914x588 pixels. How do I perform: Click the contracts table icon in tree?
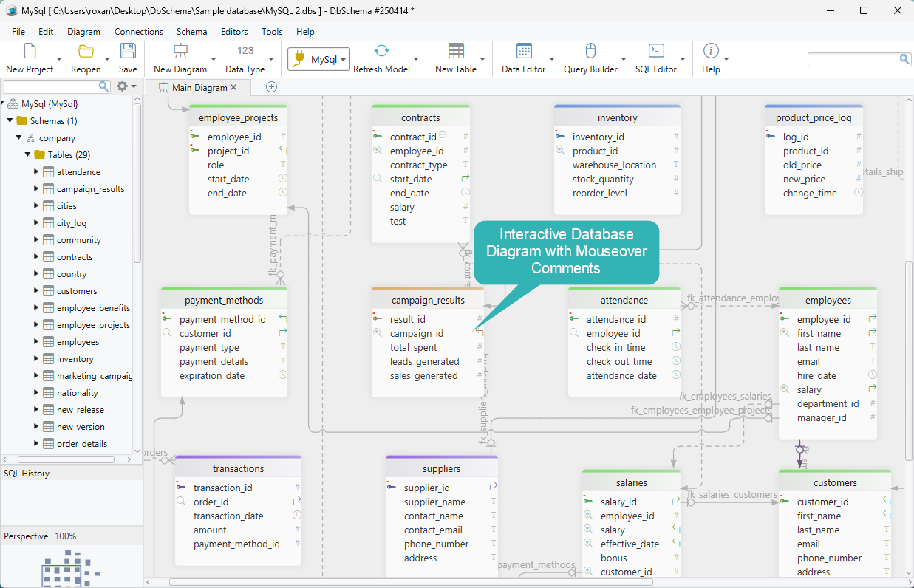48,257
